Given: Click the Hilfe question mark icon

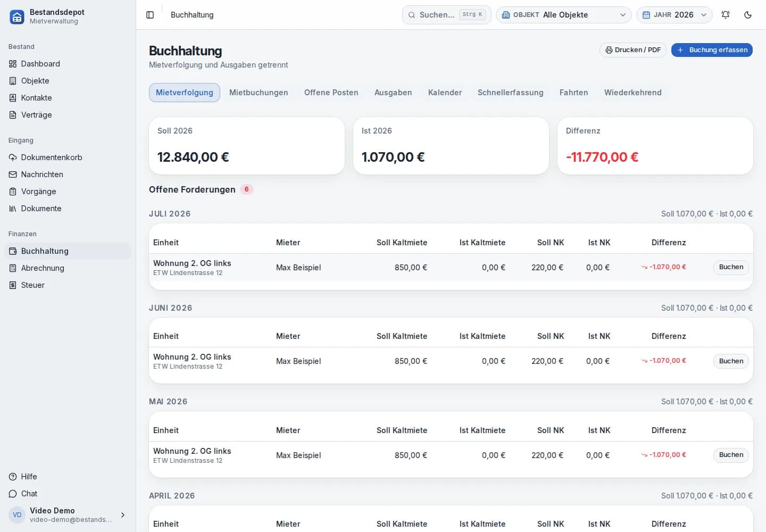Looking at the screenshot, I should (x=13, y=477).
